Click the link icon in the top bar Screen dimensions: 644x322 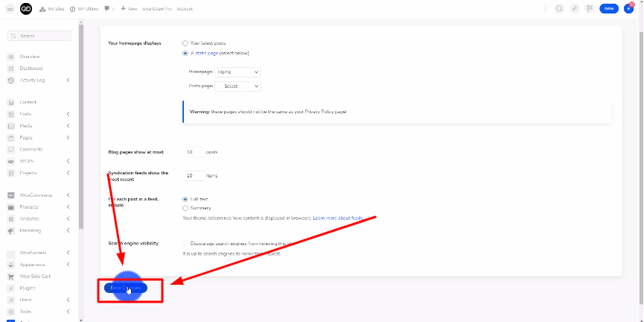pyautogui.click(x=574, y=8)
